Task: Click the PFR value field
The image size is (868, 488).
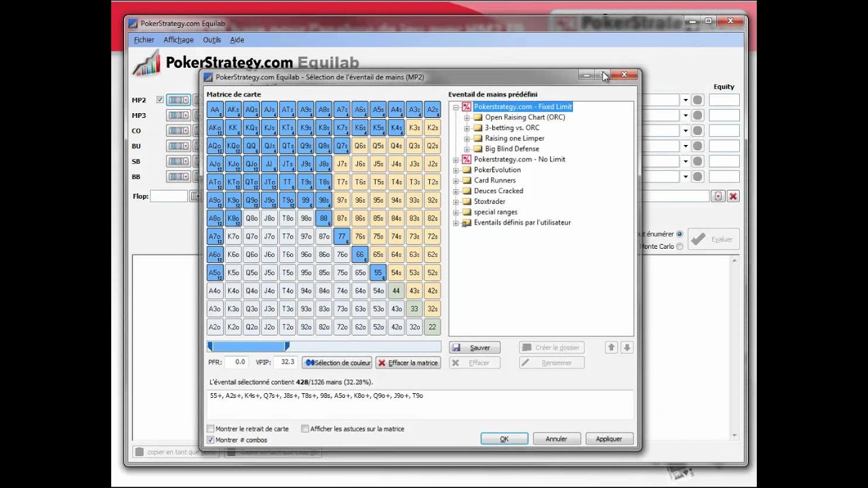Action: coord(235,363)
